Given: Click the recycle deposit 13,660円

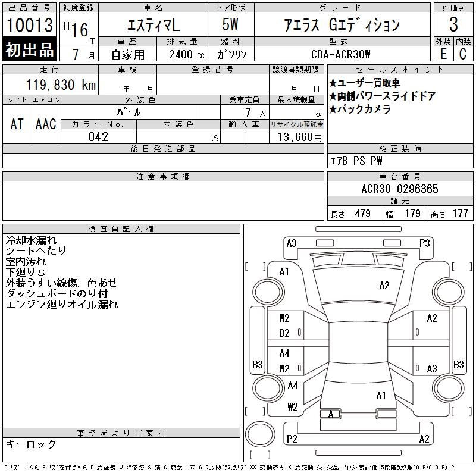Looking at the screenshot, I should [x=299, y=137].
